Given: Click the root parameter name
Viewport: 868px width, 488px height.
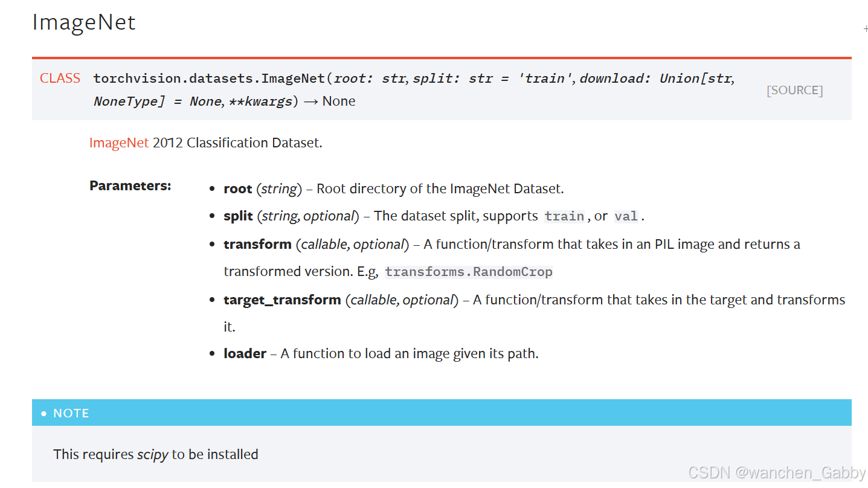Looking at the screenshot, I should point(238,188).
